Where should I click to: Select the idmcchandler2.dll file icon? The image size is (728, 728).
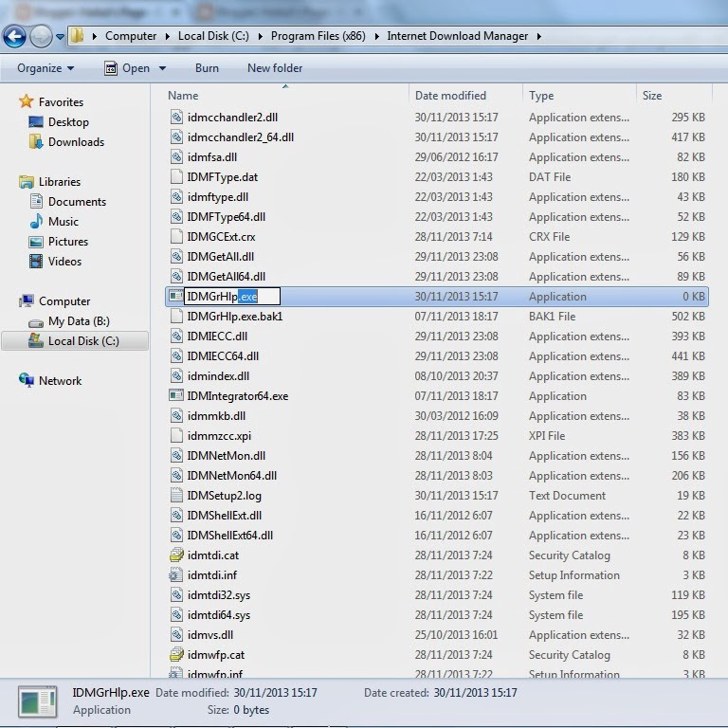pyautogui.click(x=176, y=117)
